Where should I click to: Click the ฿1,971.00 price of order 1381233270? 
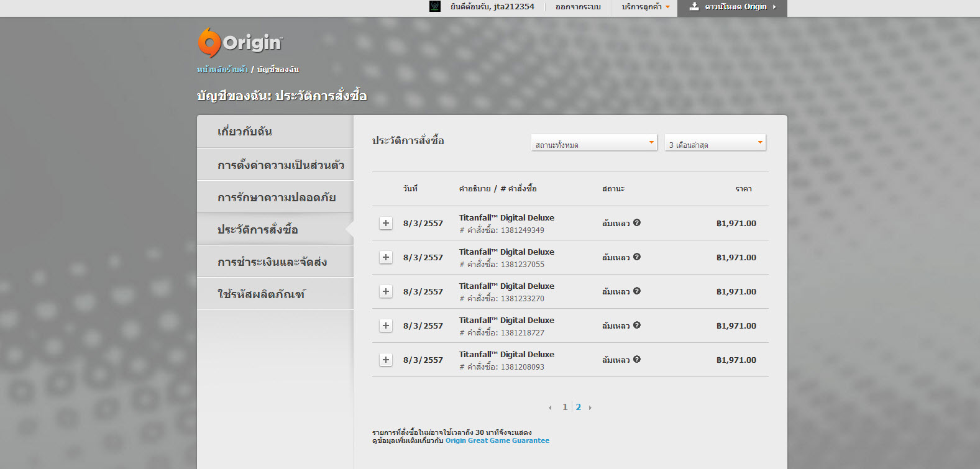point(736,292)
